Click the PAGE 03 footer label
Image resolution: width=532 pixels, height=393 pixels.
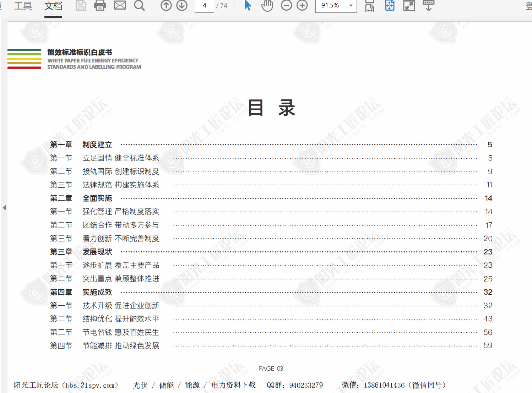click(271, 369)
